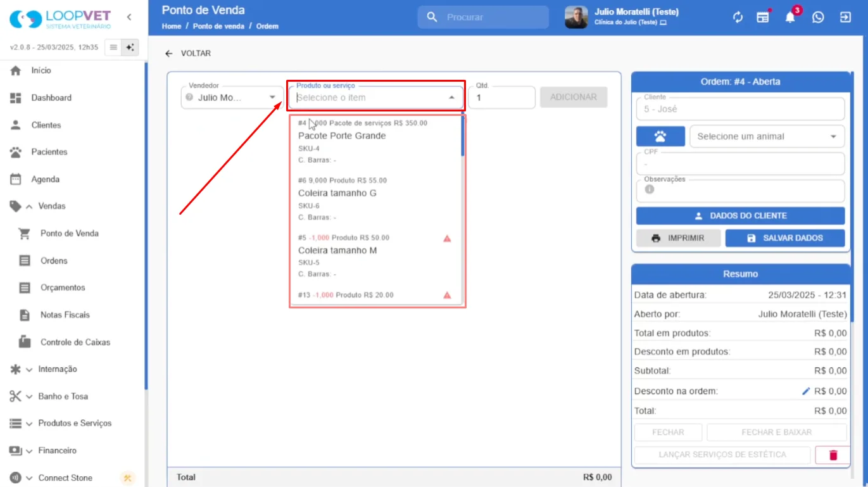Image resolution: width=868 pixels, height=487 pixels.
Task: Click the WhatsApp icon in header
Action: pyautogui.click(x=818, y=17)
